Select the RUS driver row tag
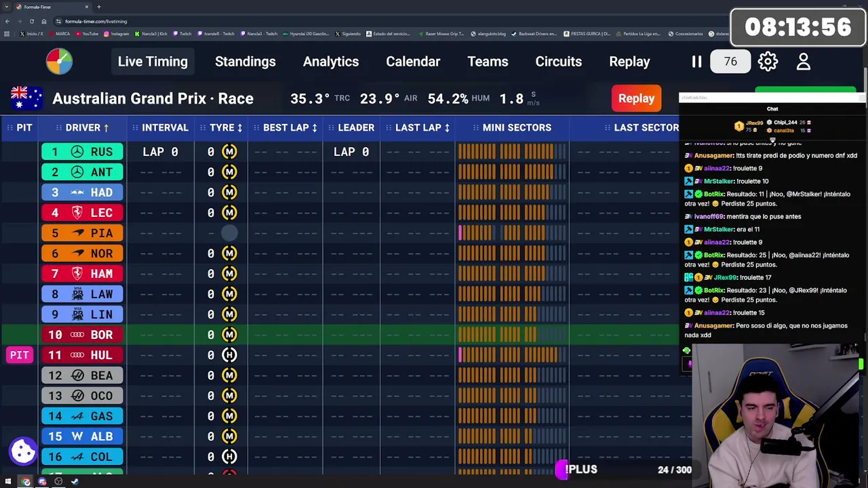868x488 pixels. click(82, 152)
